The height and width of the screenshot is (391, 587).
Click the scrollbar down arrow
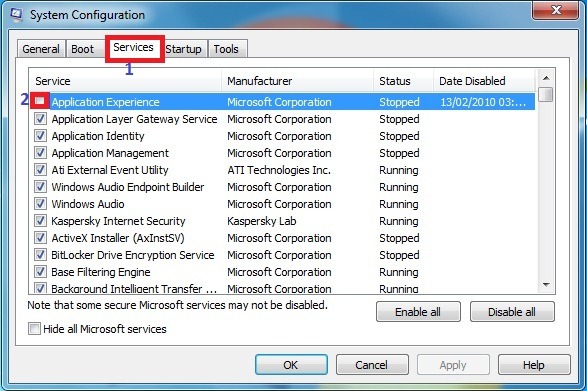tap(546, 285)
